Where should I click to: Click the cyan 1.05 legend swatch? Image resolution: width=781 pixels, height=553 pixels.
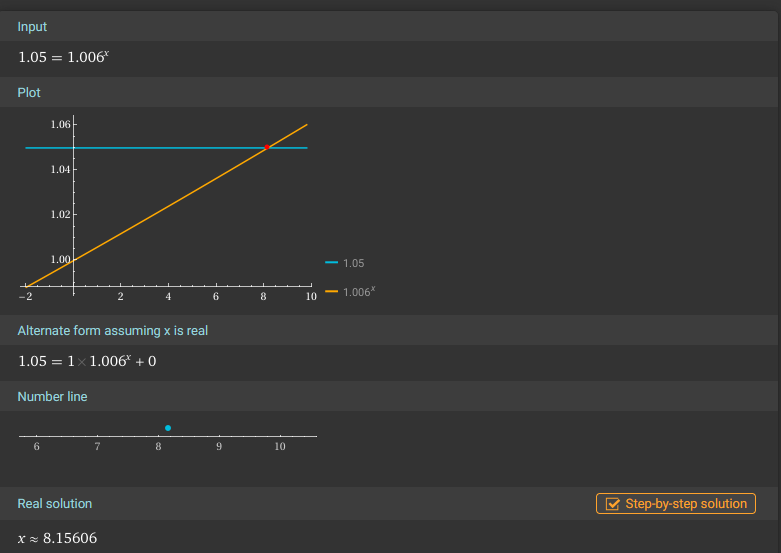pyautogui.click(x=331, y=263)
